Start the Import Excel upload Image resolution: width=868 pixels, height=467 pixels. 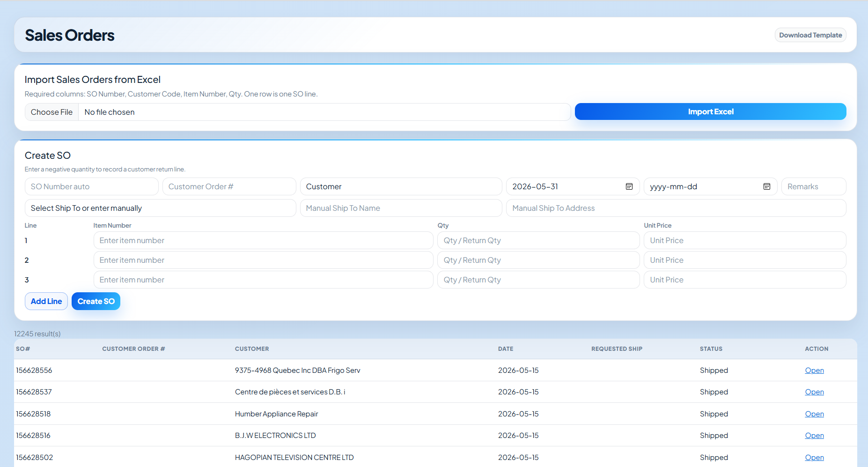click(710, 111)
